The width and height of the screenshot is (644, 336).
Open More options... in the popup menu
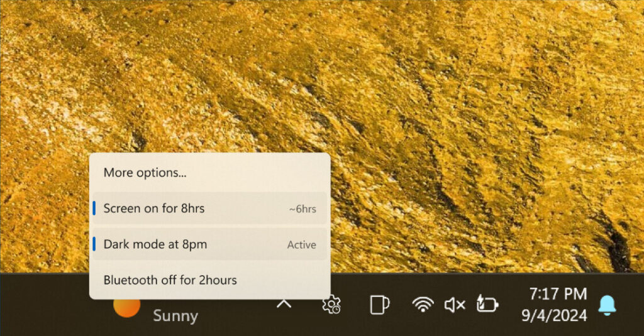point(209,173)
